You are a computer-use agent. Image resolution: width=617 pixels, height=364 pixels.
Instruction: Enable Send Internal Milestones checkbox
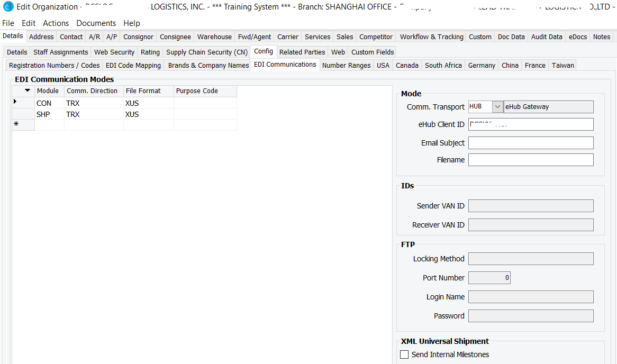tap(404, 354)
